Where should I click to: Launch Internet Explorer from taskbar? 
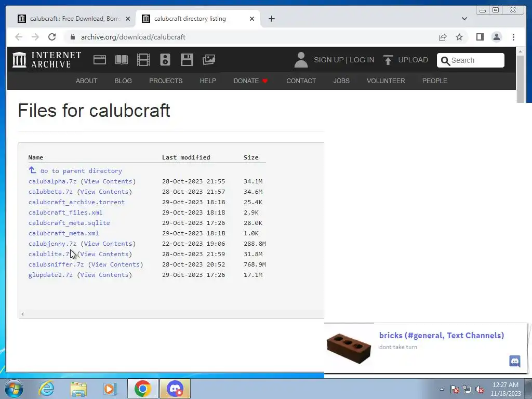46,389
